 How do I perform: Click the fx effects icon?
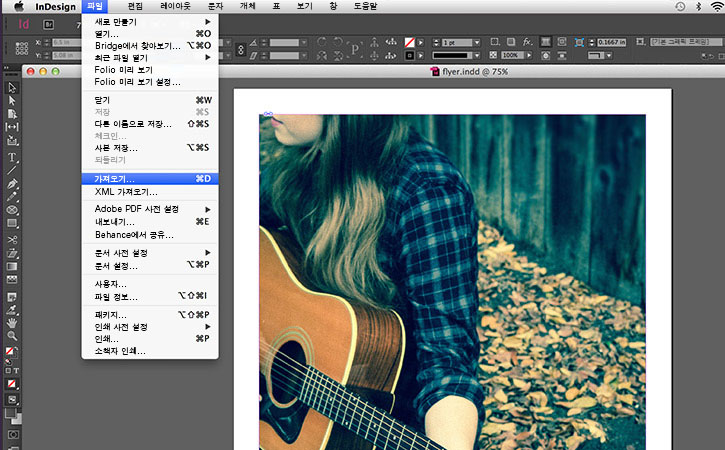(x=528, y=42)
